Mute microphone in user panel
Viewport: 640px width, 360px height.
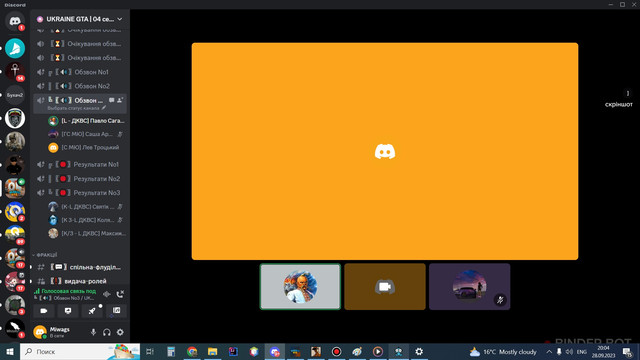pos(93,332)
